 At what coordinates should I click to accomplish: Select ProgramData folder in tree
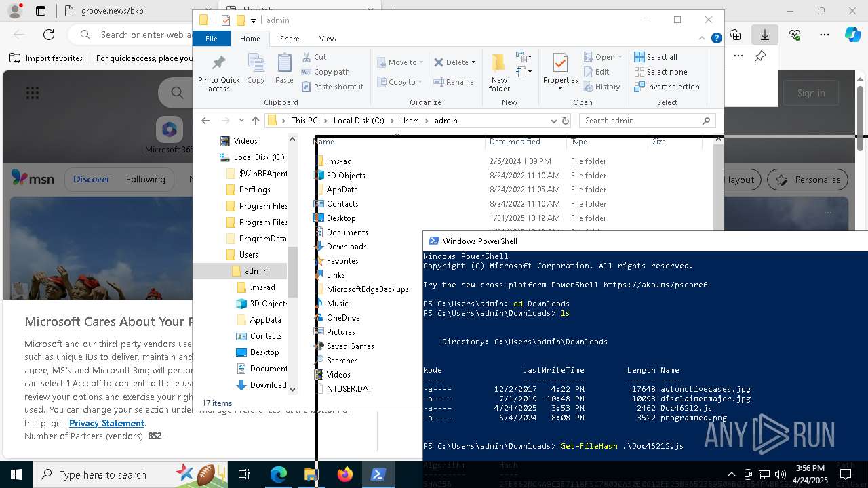tap(262, 239)
